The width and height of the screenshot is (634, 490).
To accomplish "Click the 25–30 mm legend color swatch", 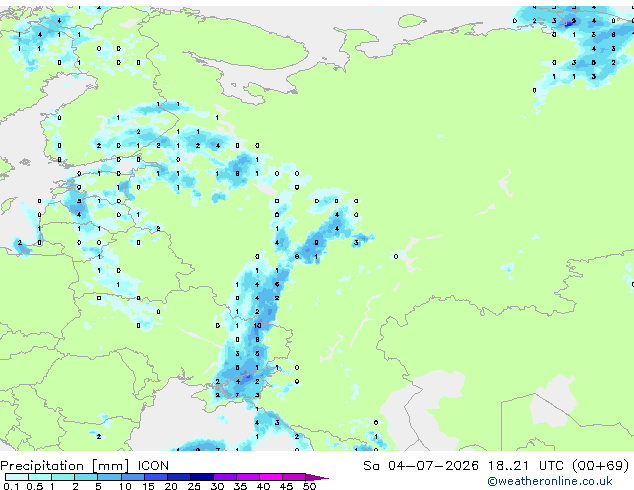I will tap(202, 477).
